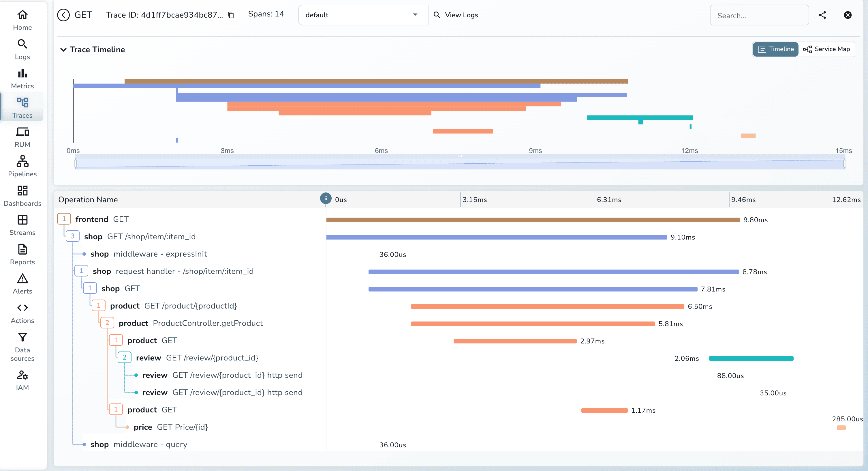The image size is (868, 471).
Task: Open Pipelines in the sidebar
Action: click(22, 166)
